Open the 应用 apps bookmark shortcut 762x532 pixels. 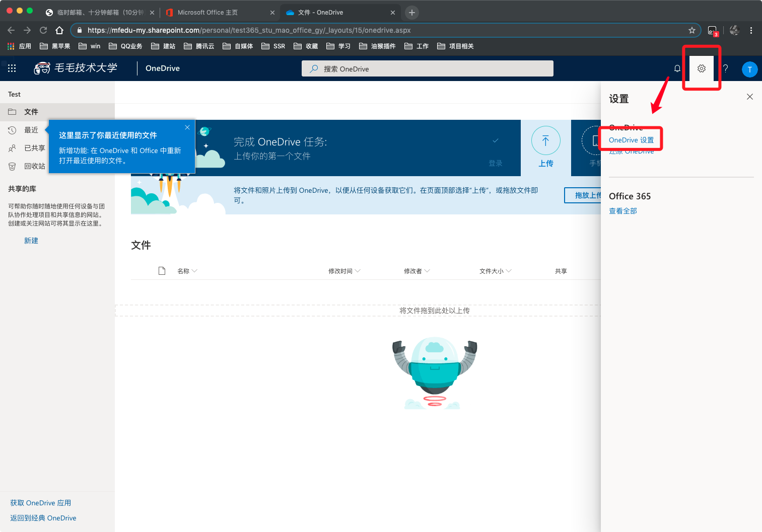pyautogui.click(x=19, y=46)
